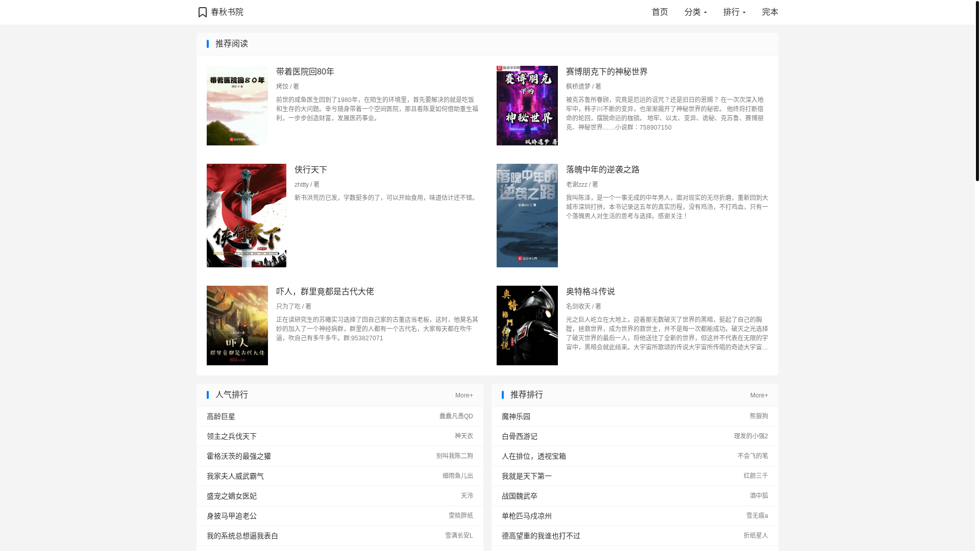The height and width of the screenshot is (551, 980).
Task: Click author name 只为了吃
Action: (x=288, y=307)
